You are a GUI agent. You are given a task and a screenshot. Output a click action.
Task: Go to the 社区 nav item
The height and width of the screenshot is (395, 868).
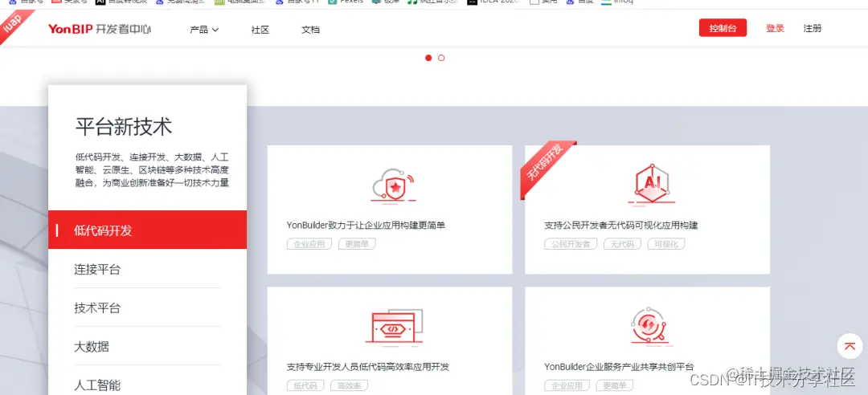pyautogui.click(x=260, y=30)
